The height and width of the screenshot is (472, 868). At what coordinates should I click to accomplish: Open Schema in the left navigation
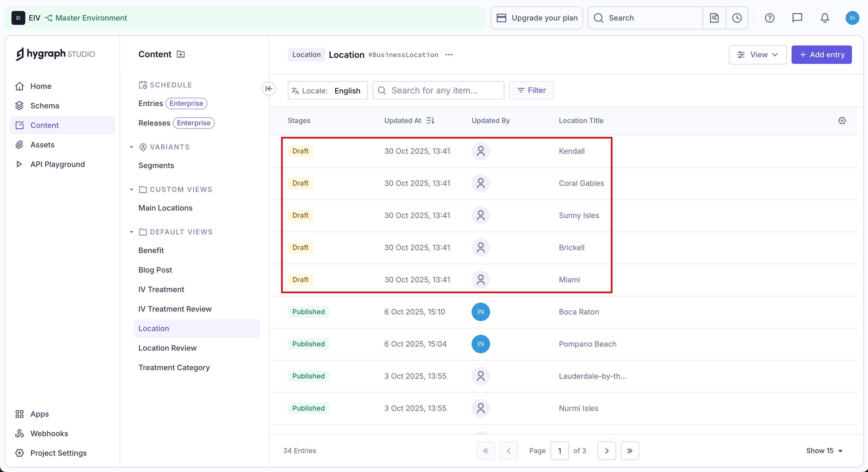(44, 106)
